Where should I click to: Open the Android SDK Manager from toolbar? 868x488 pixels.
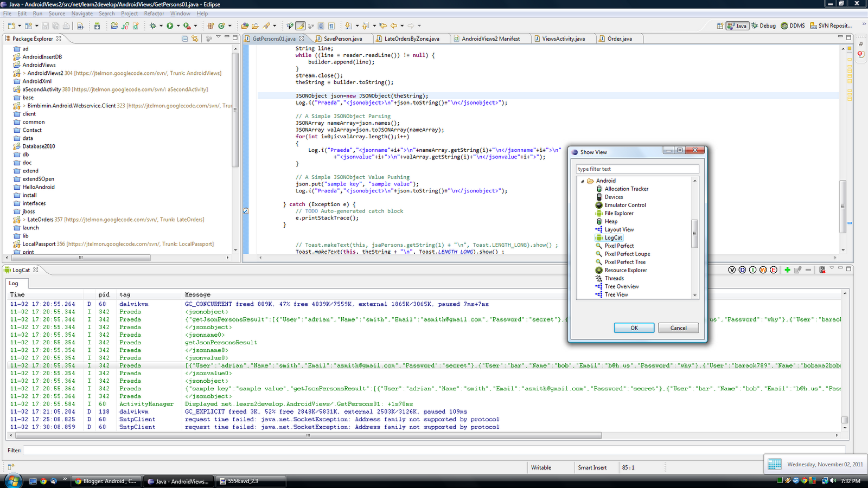click(98, 25)
